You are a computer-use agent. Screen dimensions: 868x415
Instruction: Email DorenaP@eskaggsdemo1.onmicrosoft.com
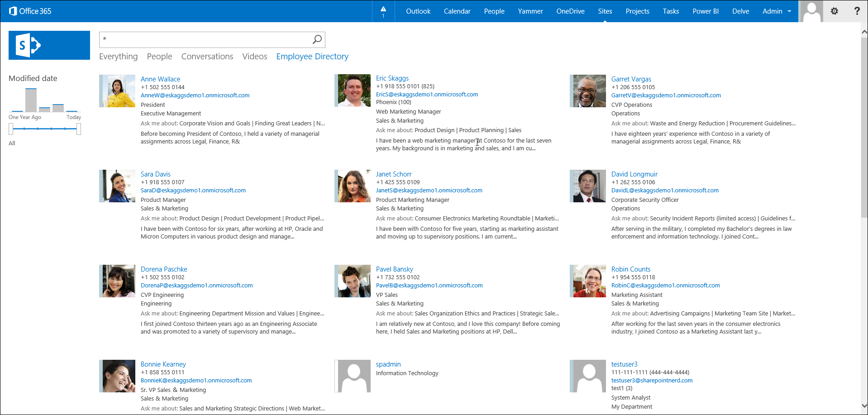196,285
